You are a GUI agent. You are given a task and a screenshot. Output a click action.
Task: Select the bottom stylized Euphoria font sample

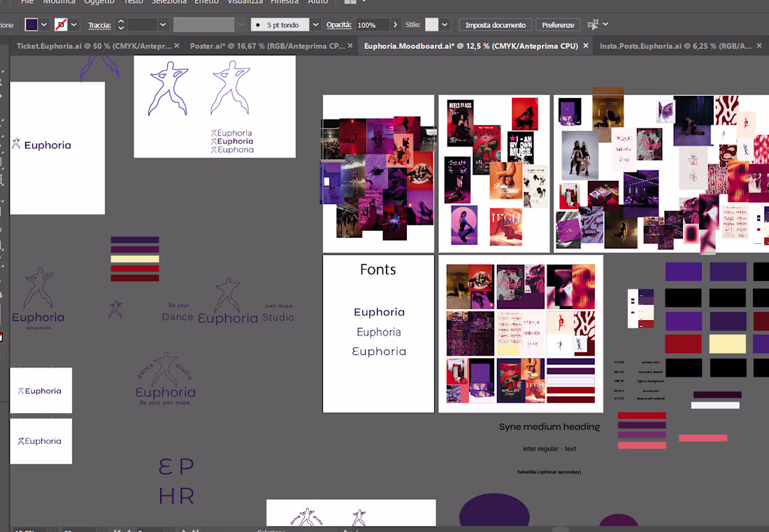(x=379, y=352)
